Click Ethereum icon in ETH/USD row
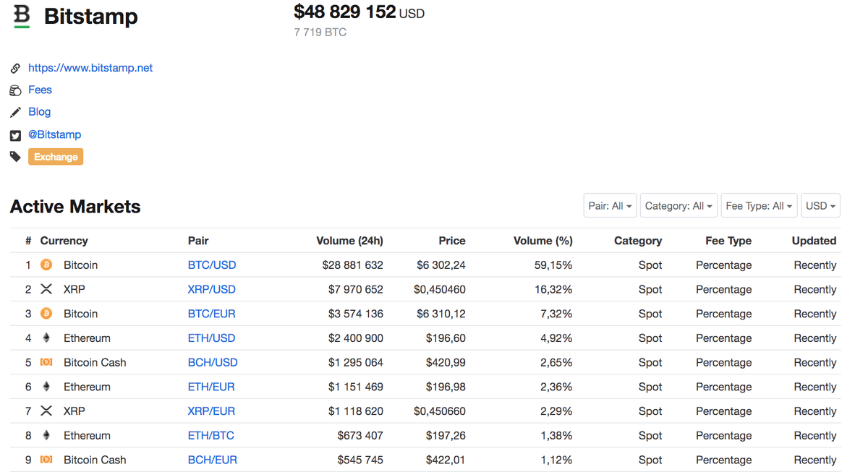The height and width of the screenshot is (472, 868). coord(46,338)
